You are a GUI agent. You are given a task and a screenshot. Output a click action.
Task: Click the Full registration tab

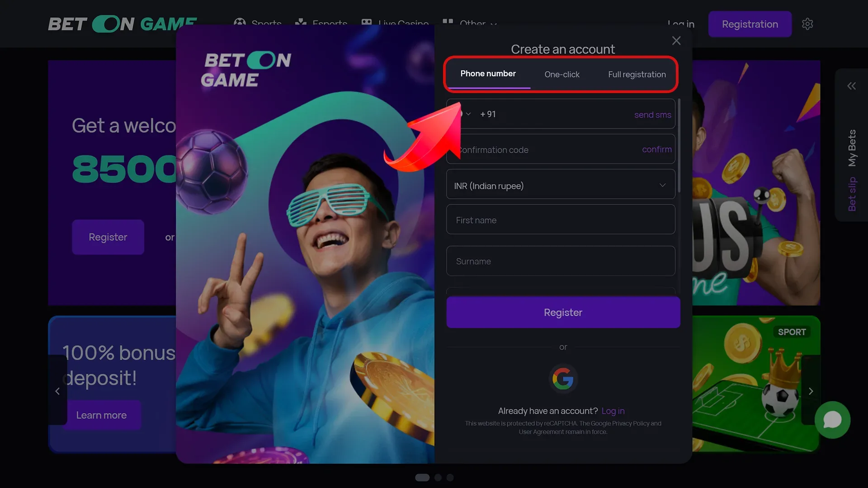[x=637, y=74]
